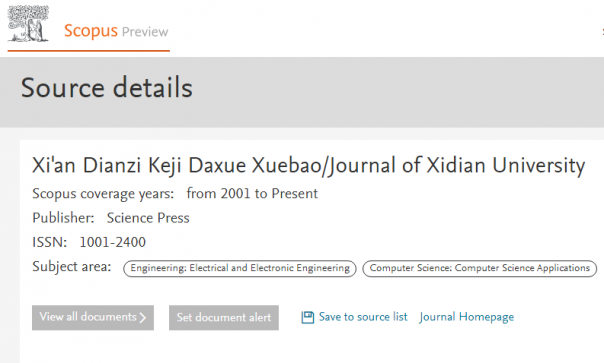Select the Computer Science Applications subject tag
604x363 pixels.
coord(480,268)
